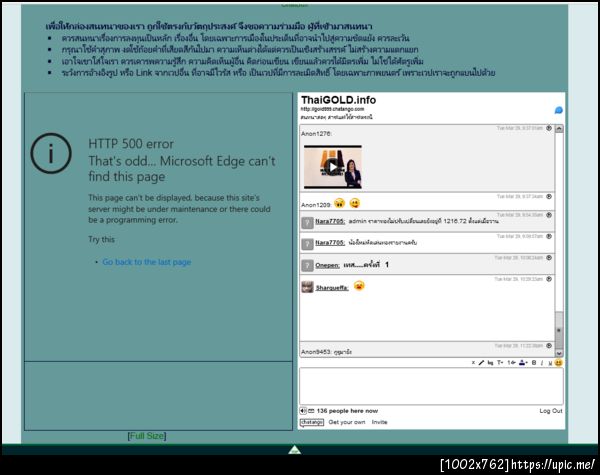This screenshot has height=475, width=600.
Task: Click the Log Out link
Action: (x=551, y=411)
